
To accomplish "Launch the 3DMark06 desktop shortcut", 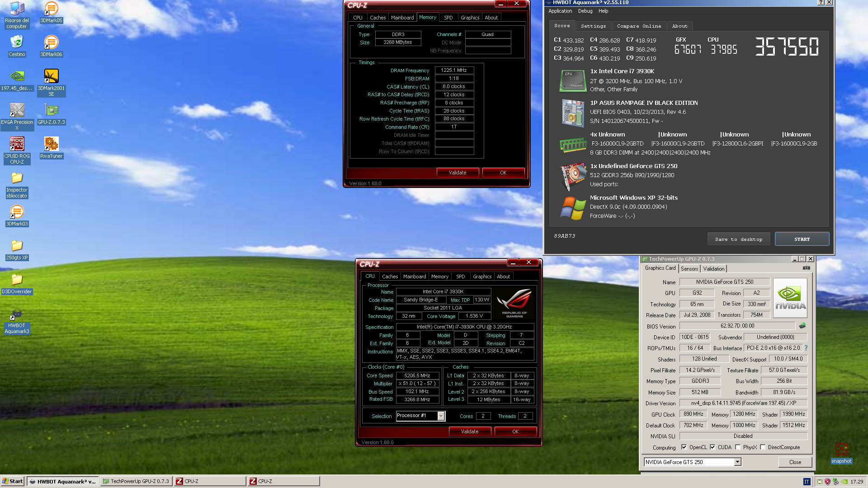I will tap(51, 46).
